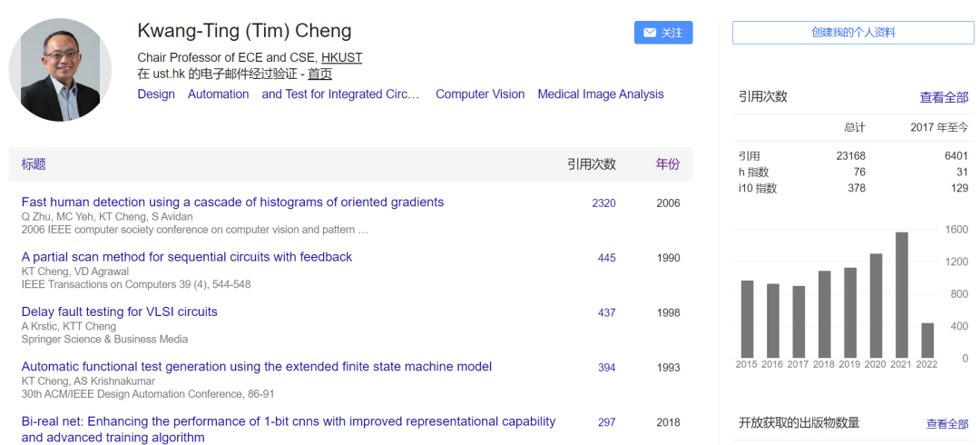Screen dimensions: 980x445
Task: Sort publications by 标题 column header
Action: [34, 164]
